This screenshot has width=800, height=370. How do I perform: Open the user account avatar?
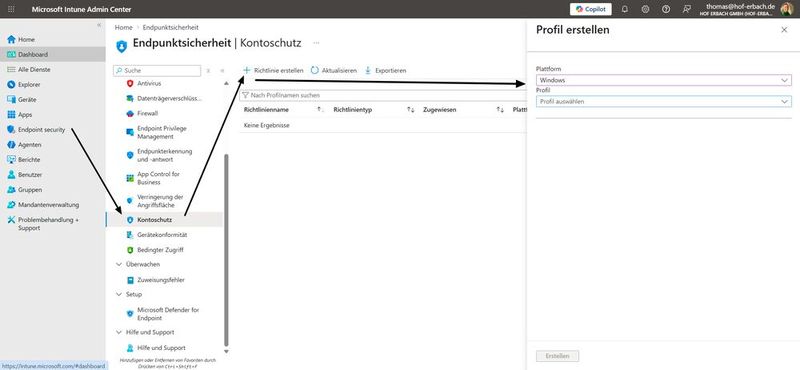click(x=786, y=9)
